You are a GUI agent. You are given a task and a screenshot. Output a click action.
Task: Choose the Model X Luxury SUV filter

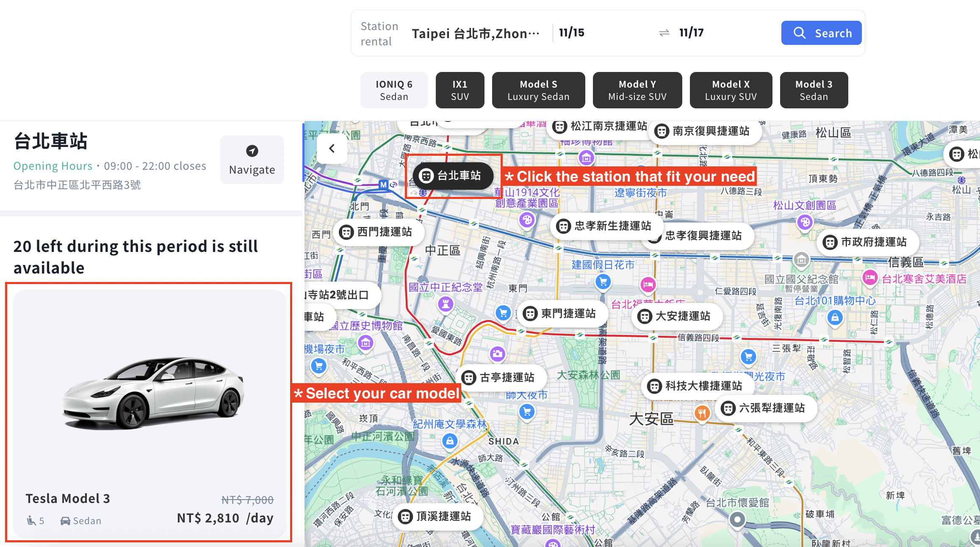tap(731, 90)
